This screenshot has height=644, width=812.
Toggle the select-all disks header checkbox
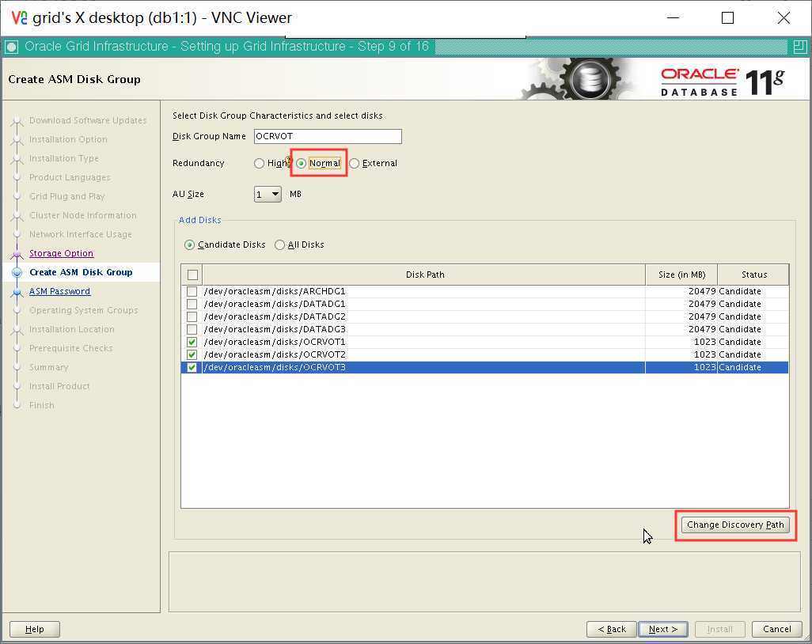(192, 275)
